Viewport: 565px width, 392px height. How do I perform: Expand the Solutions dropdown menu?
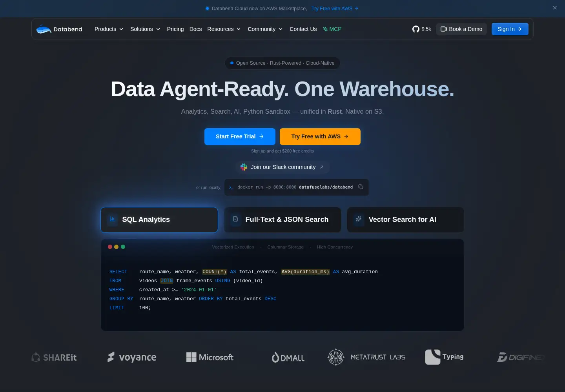pos(145,29)
